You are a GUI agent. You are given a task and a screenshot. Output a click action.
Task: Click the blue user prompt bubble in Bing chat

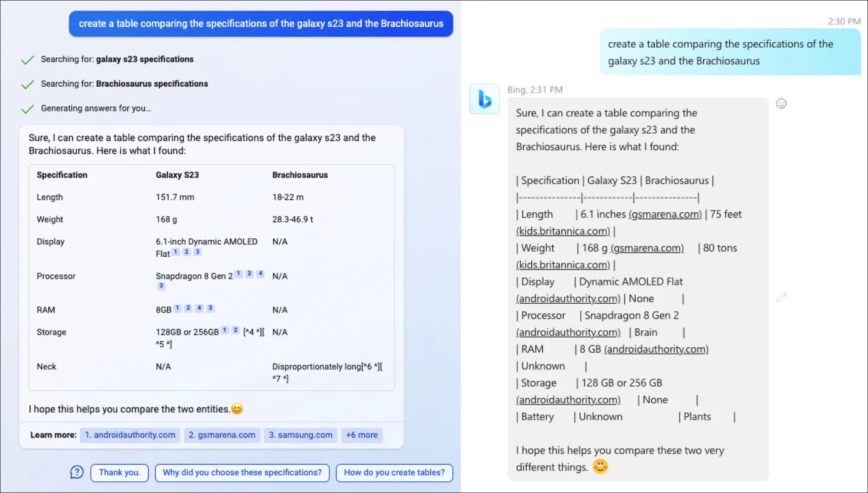point(261,24)
